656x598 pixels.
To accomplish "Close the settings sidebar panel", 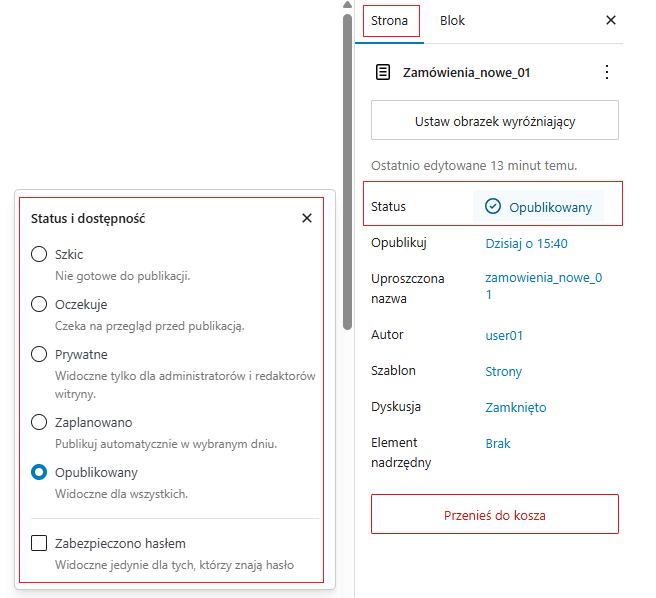I will pos(611,20).
